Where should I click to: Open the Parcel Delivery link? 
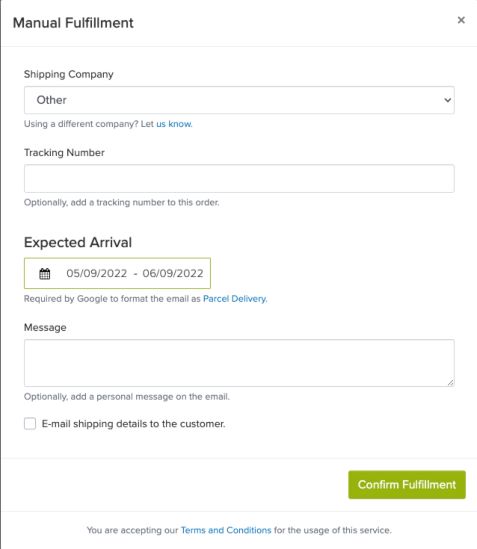tap(235, 299)
